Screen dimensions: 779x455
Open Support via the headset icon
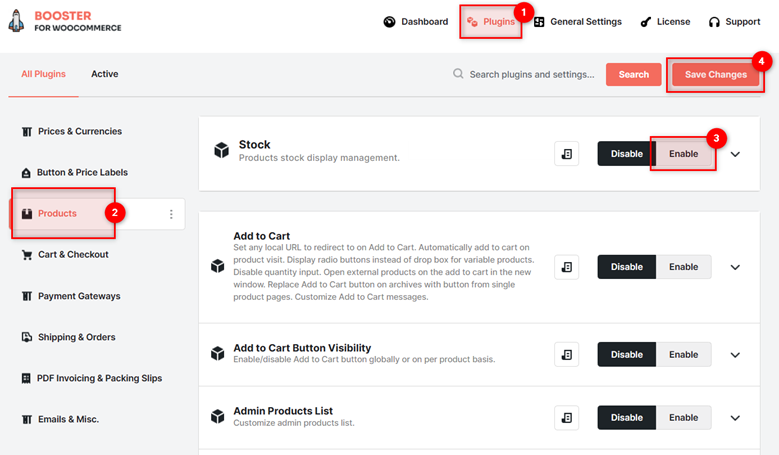pos(714,22)
